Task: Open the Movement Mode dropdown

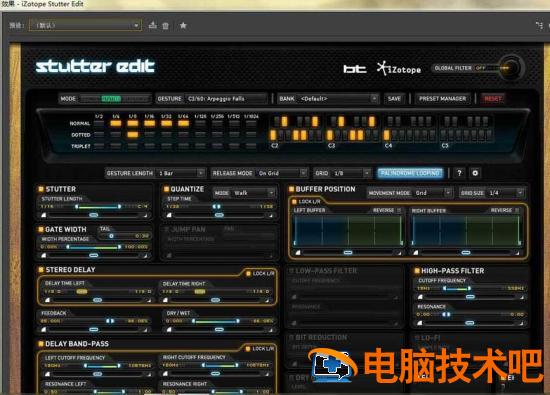Action: [x=433, y=193]
